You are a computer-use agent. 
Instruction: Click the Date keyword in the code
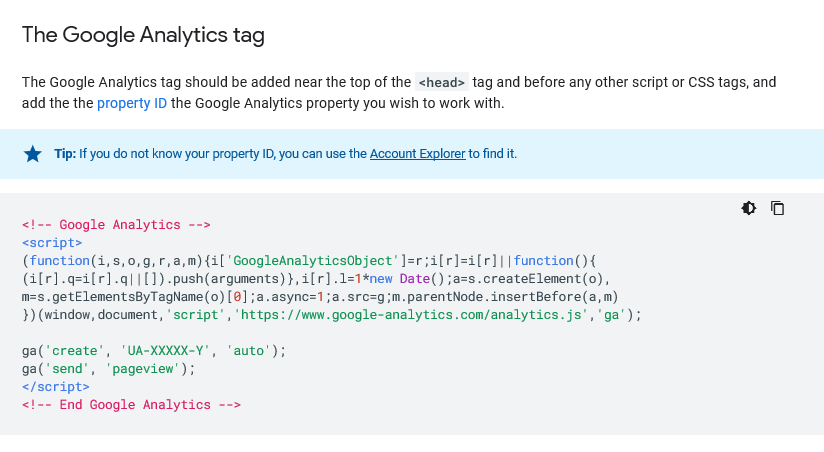click(415, 279)
